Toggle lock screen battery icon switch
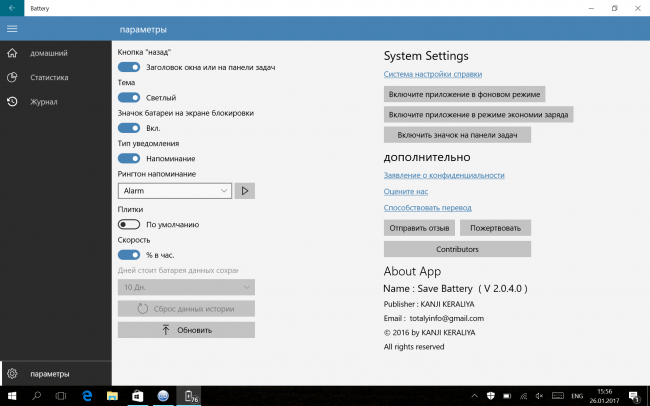The height and width of the screenshot is (406, 650). pyautogui.click(x=129, y=128)
